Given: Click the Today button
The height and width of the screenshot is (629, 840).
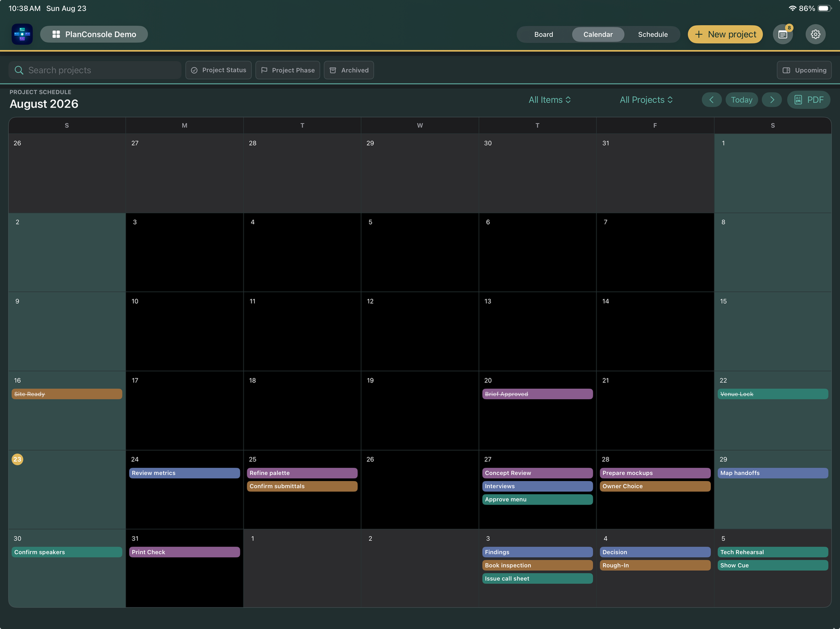Looking at the screenshot, I should [741, 100].
